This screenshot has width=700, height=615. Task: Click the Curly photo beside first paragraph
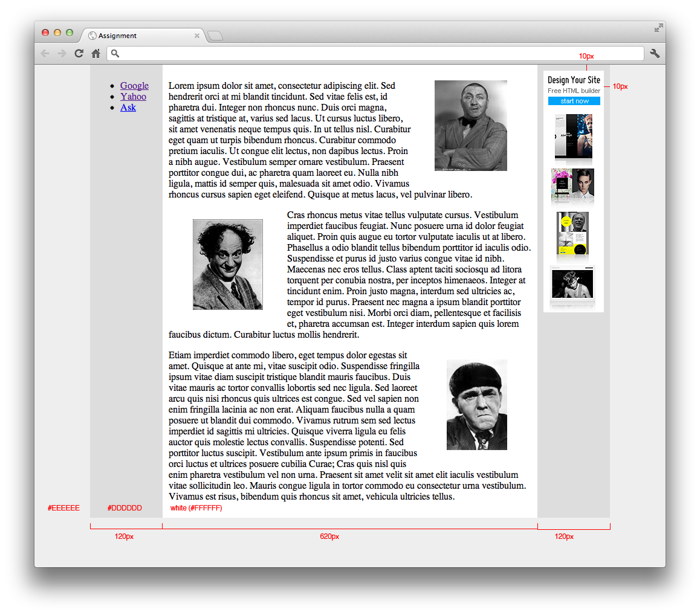tap(470, 126)
